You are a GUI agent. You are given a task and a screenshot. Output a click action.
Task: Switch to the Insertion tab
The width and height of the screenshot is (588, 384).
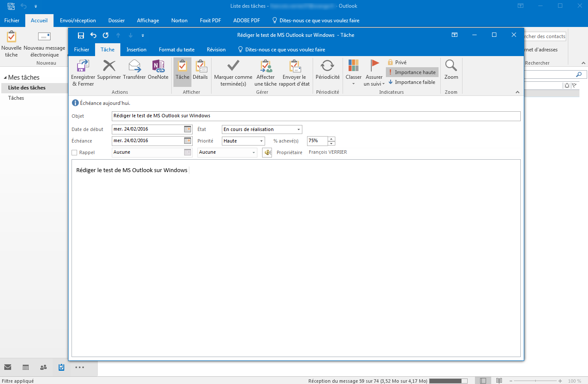(x=136, y=49)
